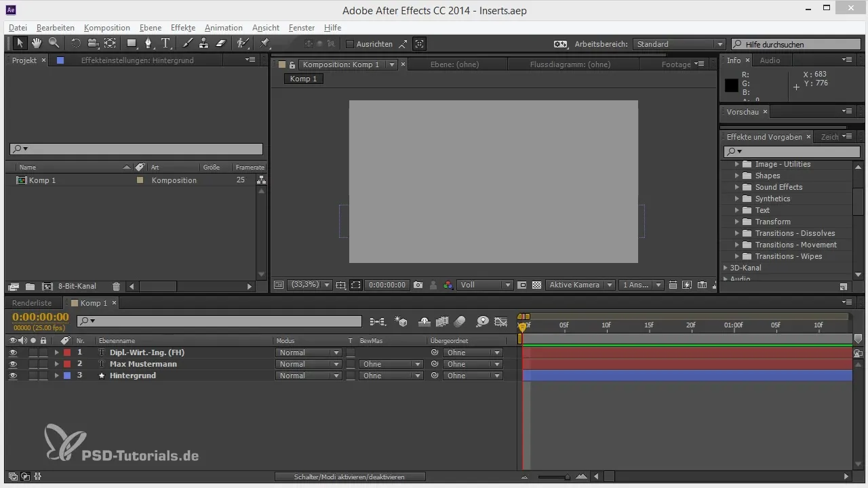Open the show channel color circles icon
This screenshot has width=868, height=488.
[448, 285]
